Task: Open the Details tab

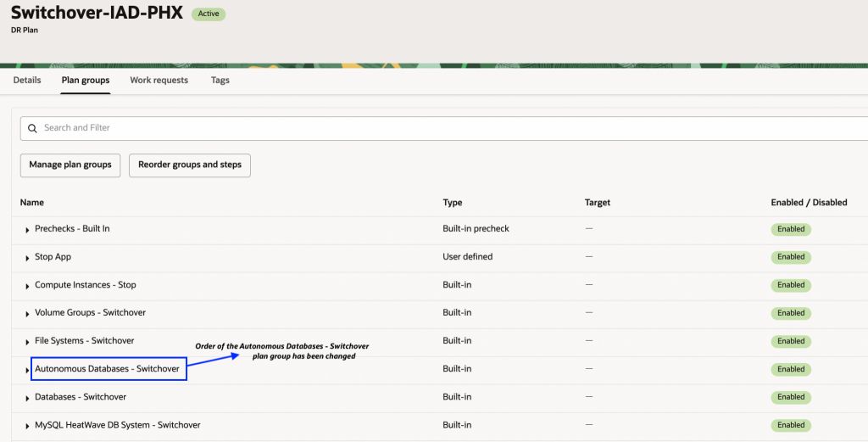Action: coord(27,81)
